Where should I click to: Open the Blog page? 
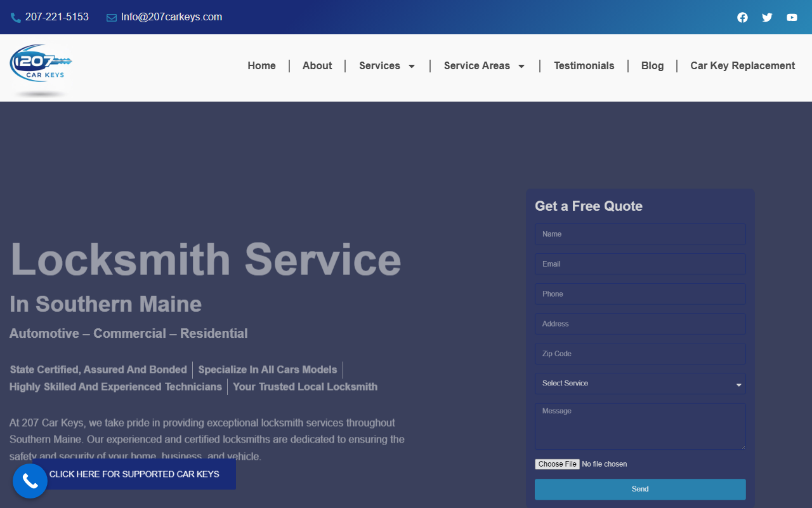click(652, 65)
